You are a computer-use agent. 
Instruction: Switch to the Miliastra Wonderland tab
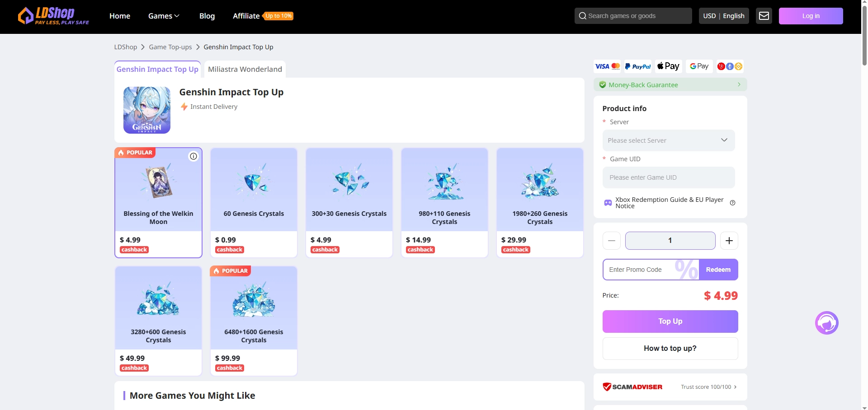pyautogui.click(x=245, y=69)
